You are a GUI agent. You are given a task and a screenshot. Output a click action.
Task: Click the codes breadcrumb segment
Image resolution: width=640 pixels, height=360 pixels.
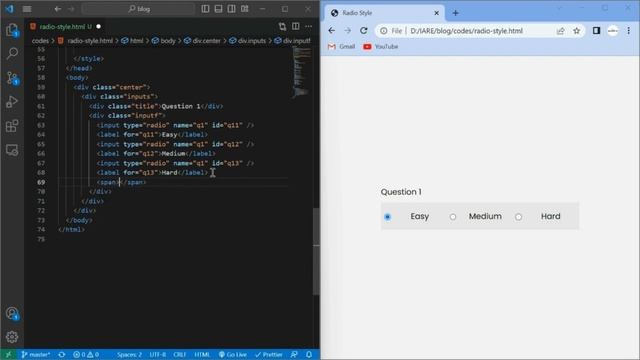pos(40,40)
